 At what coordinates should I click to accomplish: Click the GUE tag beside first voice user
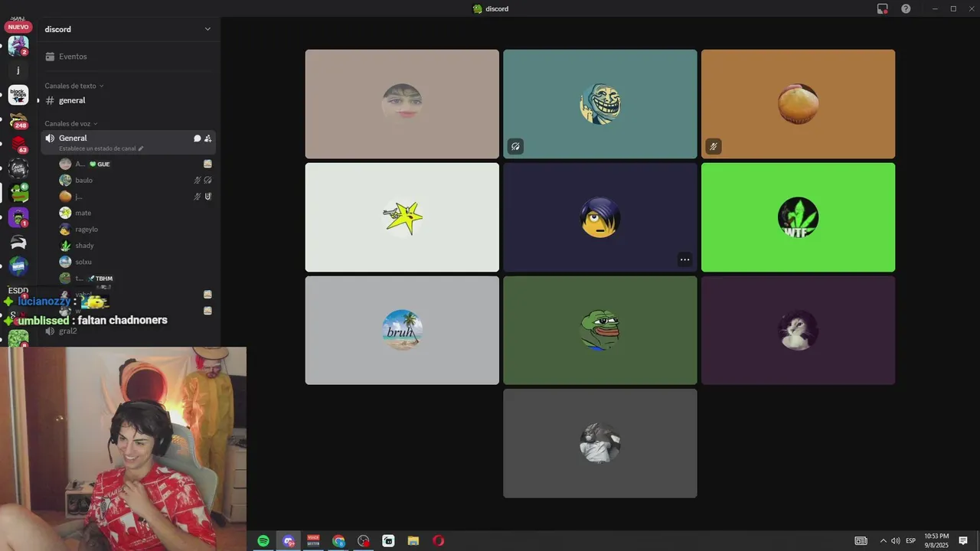click(100, 165)
